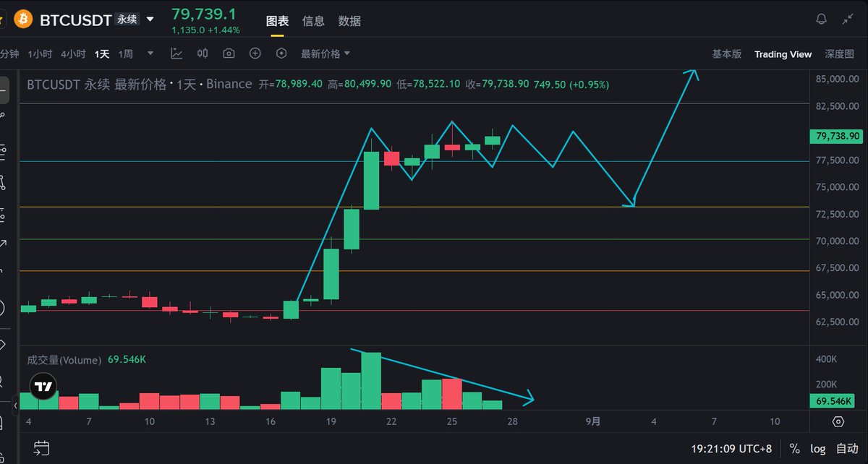The height and width of the screenshot is (464, 868).
Task: Open axis settings icon beside the date axis
Action: click(838, 422)
